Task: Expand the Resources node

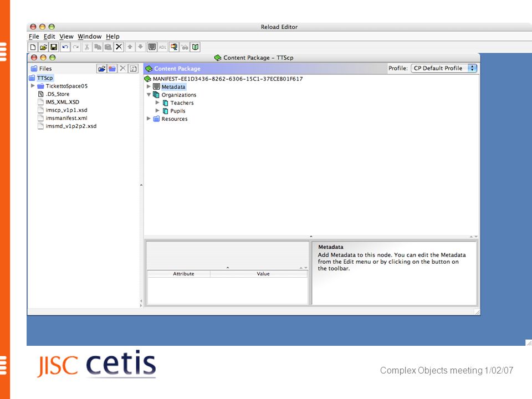Action: coord(149,119)
